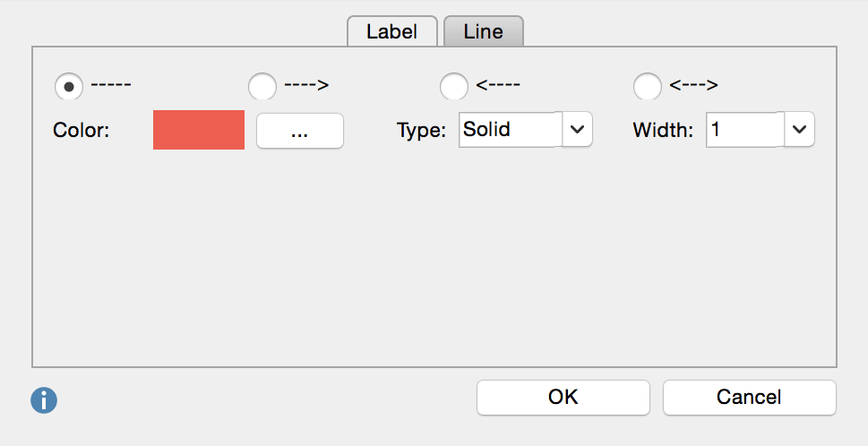Select the plain line radio option
868x446 pixels.
pos(69,87)
